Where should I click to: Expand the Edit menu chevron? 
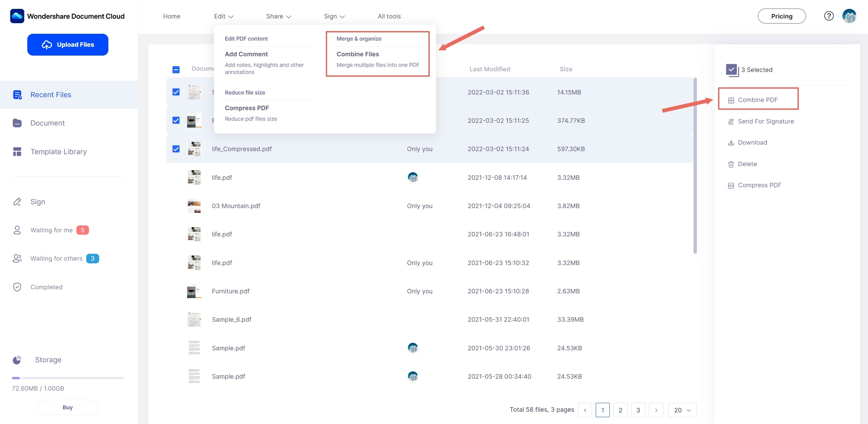coord(231,17)
